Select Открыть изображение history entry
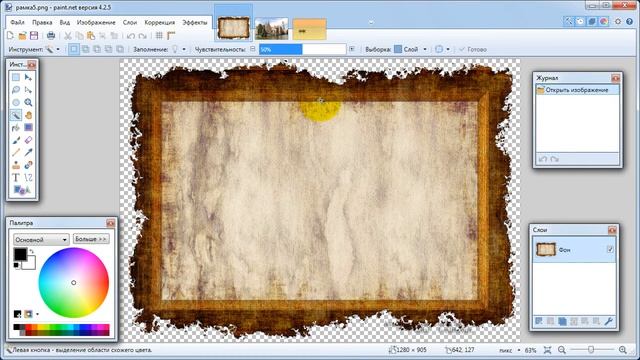 tap(577, 90)
